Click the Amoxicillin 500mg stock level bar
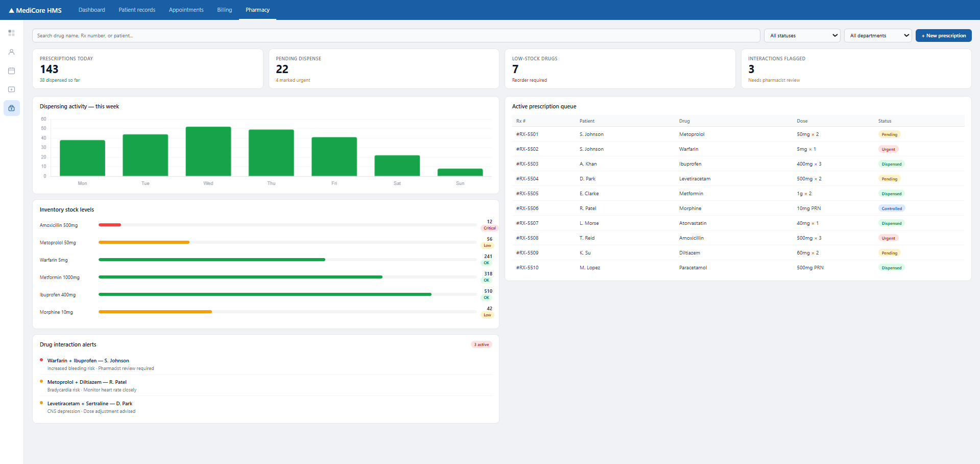Viewport: 980px width, 464px height. point(288,225)
